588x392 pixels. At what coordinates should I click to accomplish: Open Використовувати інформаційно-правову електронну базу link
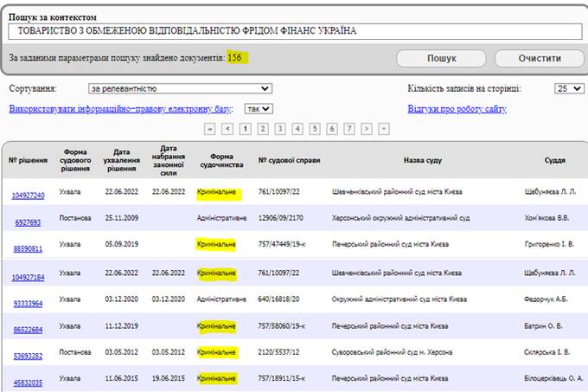tap(121, 109)
